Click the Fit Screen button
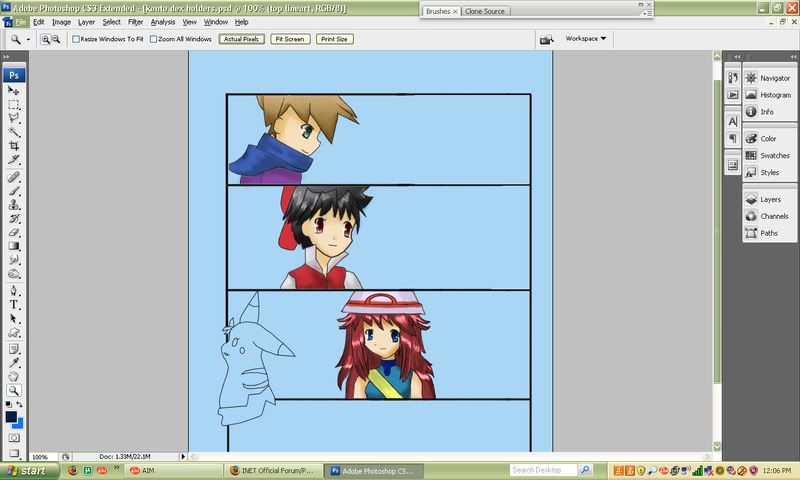This screenshot has width=800, height=480. (x=288, y=39)
